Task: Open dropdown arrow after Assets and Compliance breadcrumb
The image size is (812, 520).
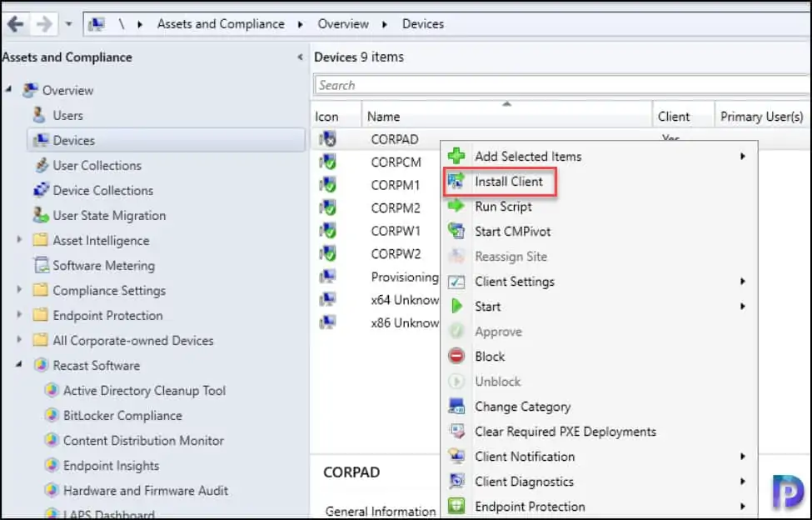Action: [301, 24]
